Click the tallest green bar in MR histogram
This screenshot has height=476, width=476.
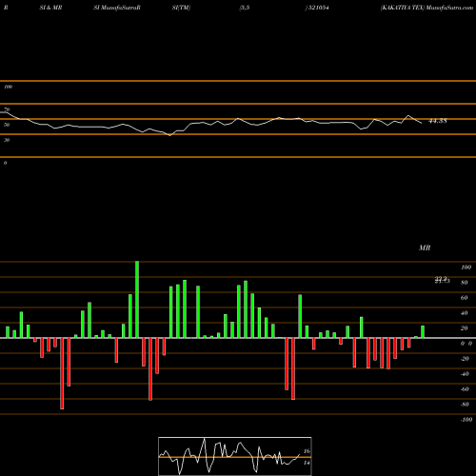(x=137, y=300)
